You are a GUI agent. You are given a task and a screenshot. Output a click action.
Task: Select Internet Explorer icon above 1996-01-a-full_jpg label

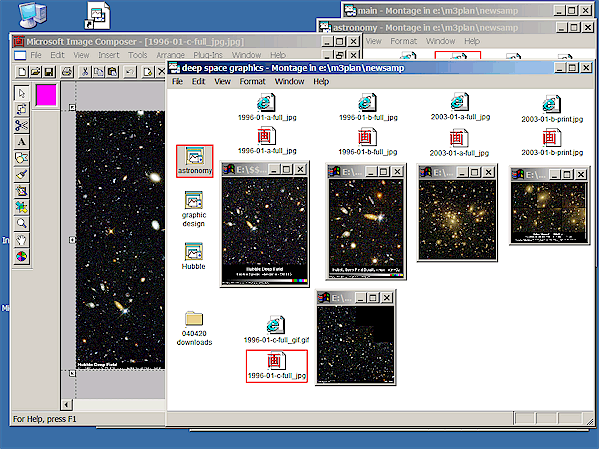point(266,103)
